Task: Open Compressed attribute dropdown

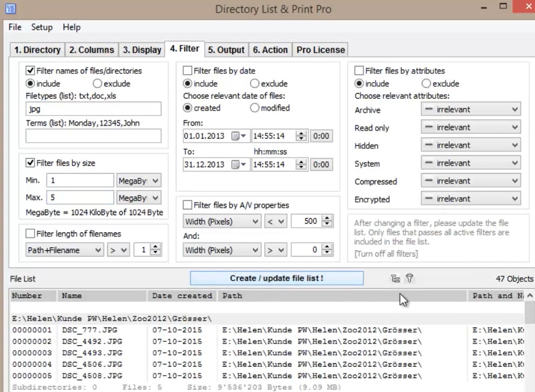Action: click(471, 181)
